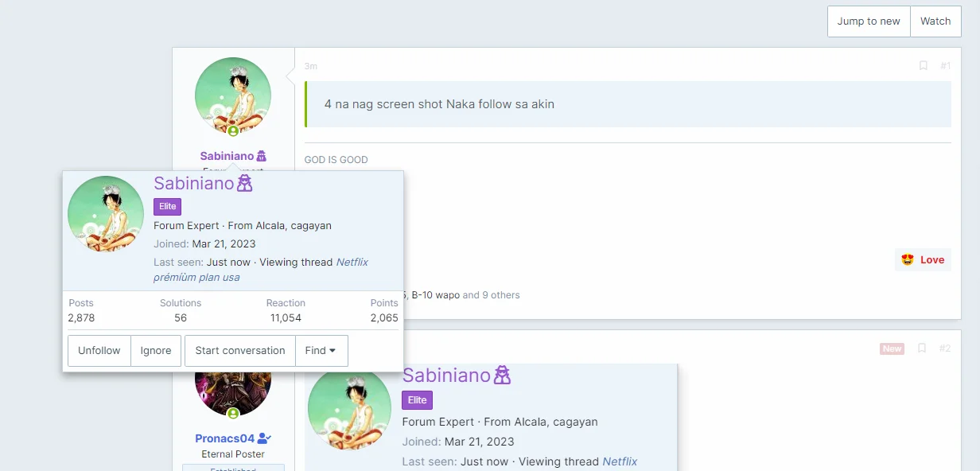Image resolution: width=980 pixels, height=471 pixels.
Task: Click the New label on post #2
Action: point(892,348)
